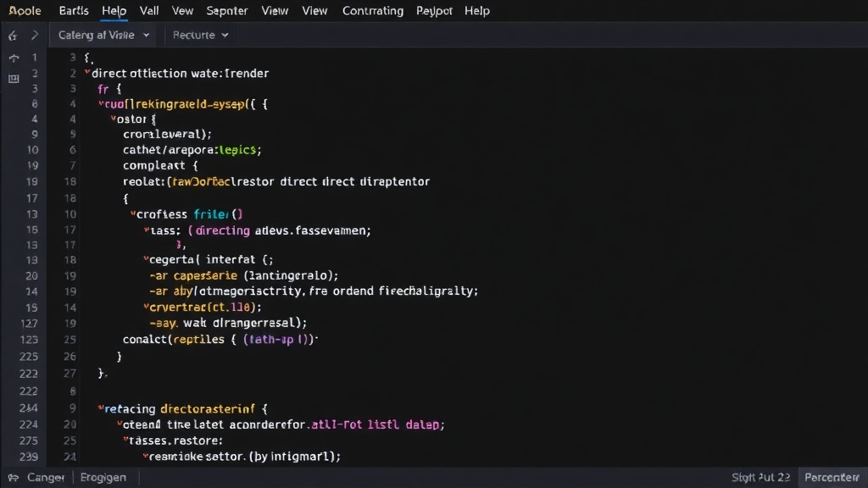Click the status bar icon before Canger
The width and height of the screenshot is (868, 488).
pos(14,478)
